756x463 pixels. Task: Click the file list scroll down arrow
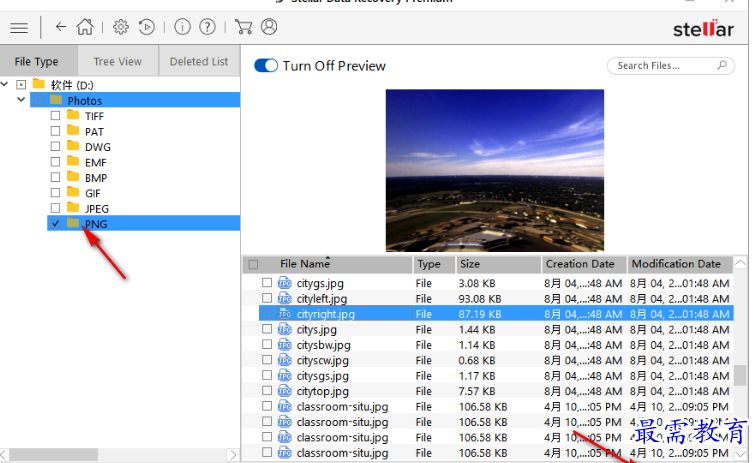[x=740, y=453]
